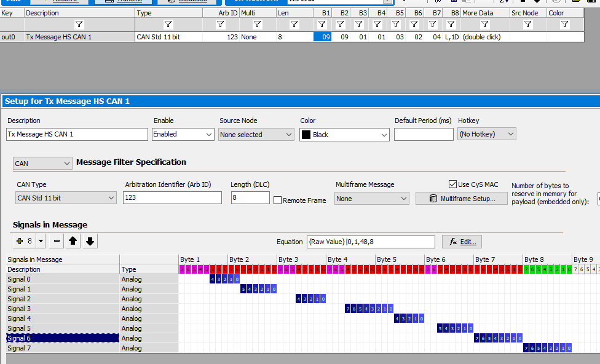Viewport: 600px width, 364px height.
Task: Remove the selected signal with minus icon
Action: (57, 241)
